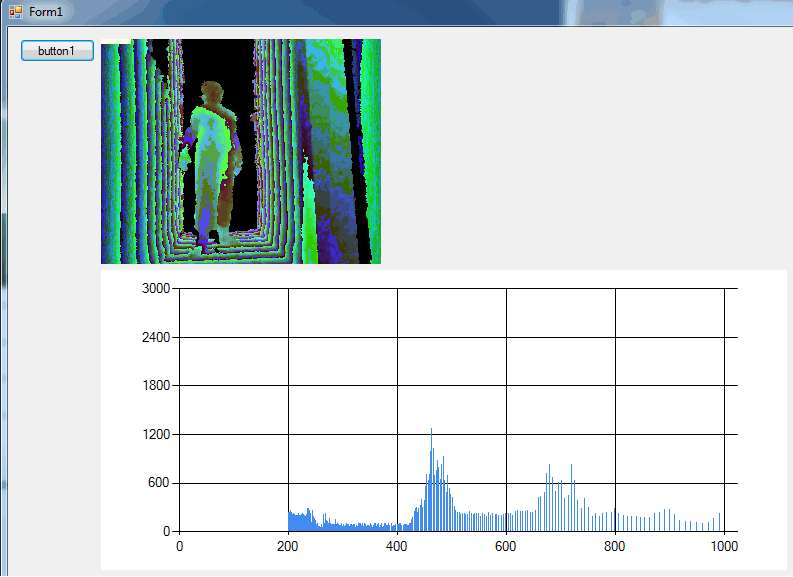Click the Form1 title text
The height and width of the screenshot is (577, 793).
(x=46, y=12)
